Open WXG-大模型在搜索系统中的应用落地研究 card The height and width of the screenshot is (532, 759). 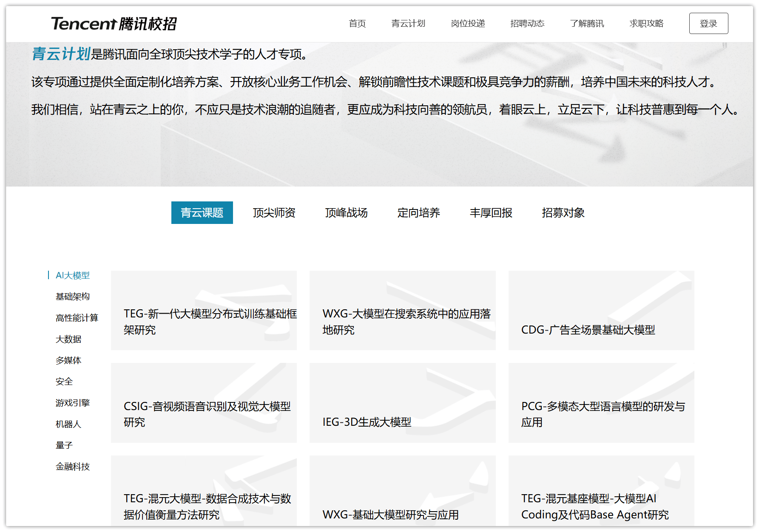point(403,310)
